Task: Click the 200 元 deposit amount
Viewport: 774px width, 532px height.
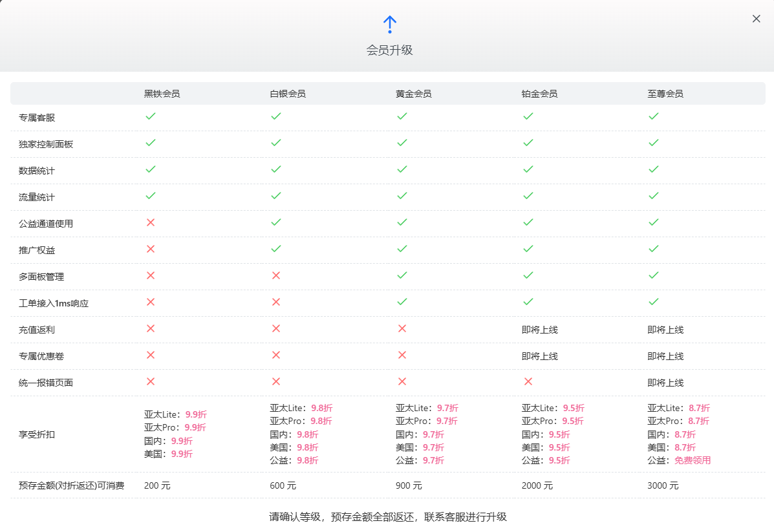Action: tap(157, 485)
